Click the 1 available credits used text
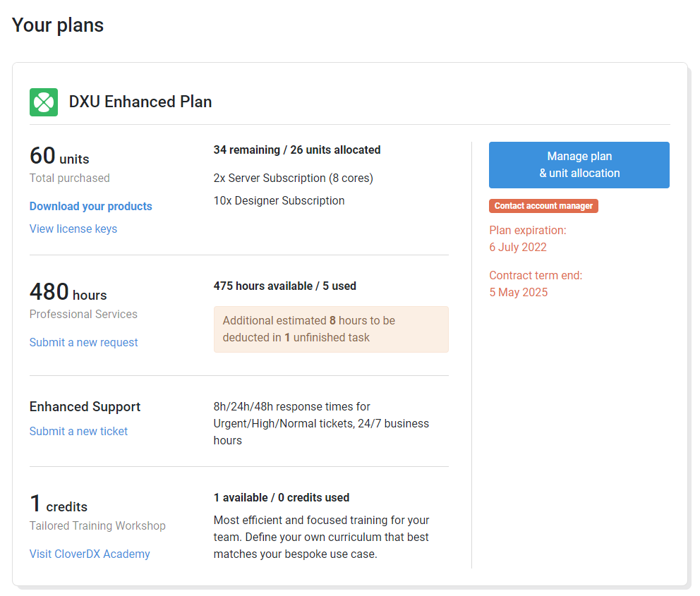700x596 pixels. click(x=282, y=497)
